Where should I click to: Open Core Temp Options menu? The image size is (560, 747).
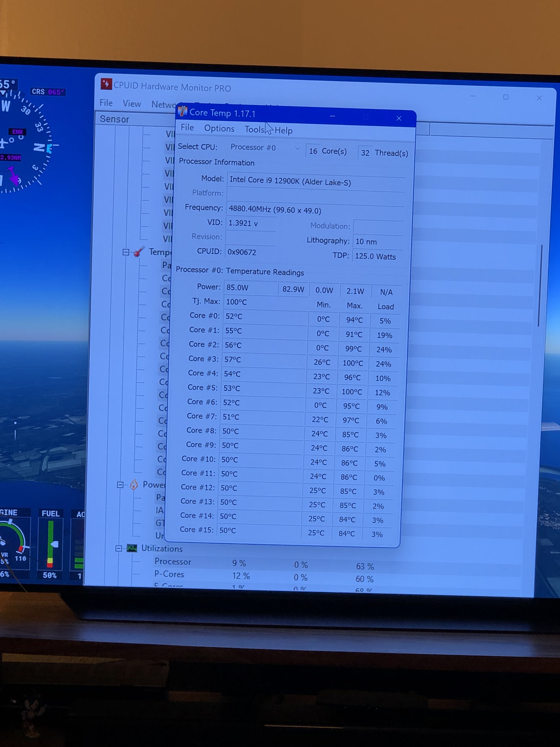219,129
